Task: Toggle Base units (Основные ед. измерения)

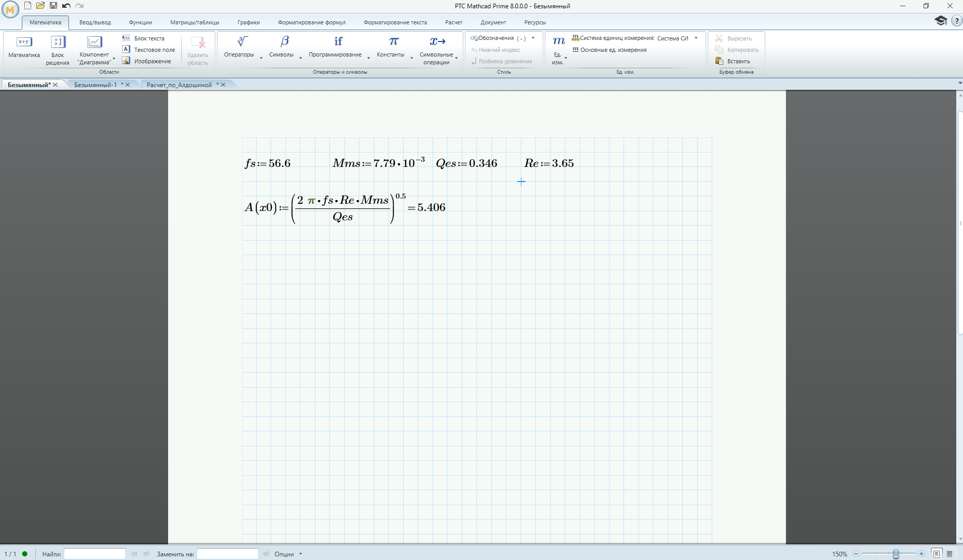Action: (609, 50)
